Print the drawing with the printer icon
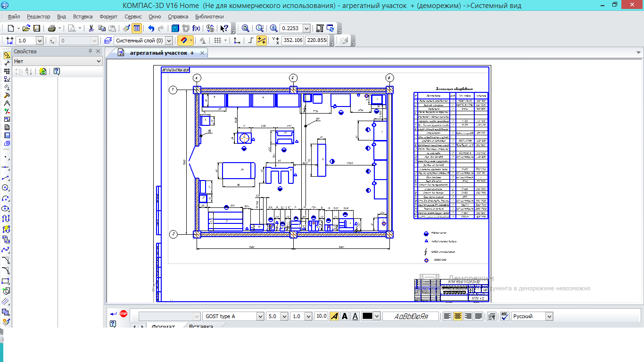Viewport: 644px width, 362px height. (52, 28)
